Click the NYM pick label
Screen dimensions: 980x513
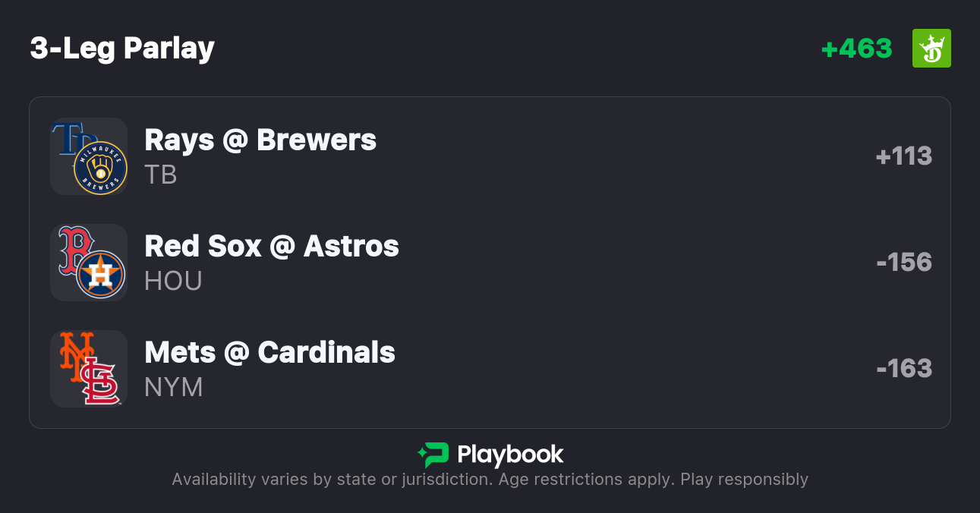click(174, 388)
